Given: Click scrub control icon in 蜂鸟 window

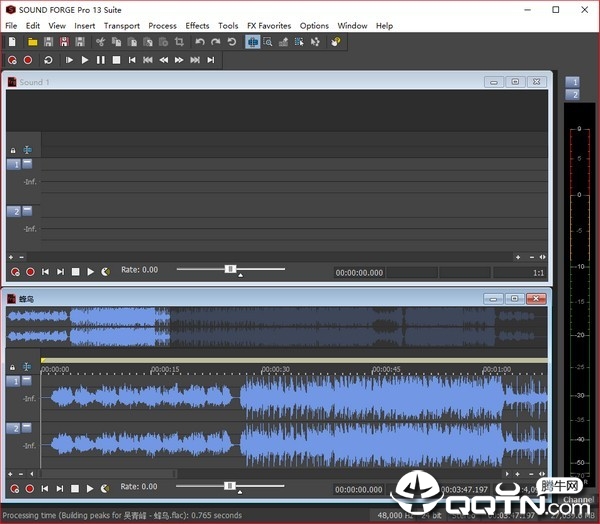Looking at the screenshot, I should click(x=105, y=488).
